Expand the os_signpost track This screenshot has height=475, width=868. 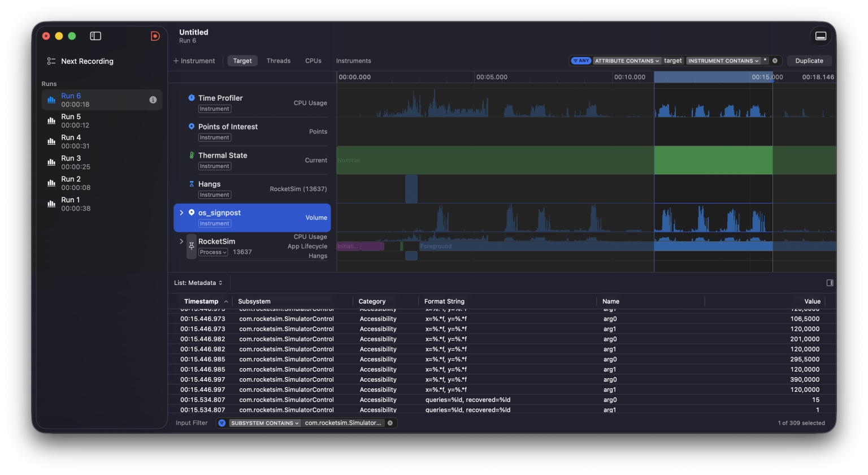181,213
